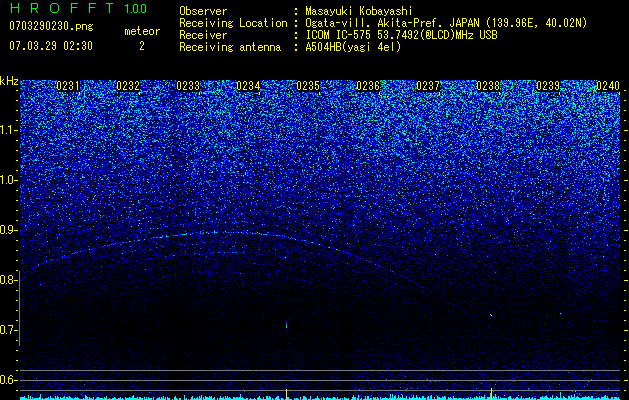Click the yellow meteor tick at bottom under 0235
629x400 pixels.
pyautogui.click(x=286, y=393)
